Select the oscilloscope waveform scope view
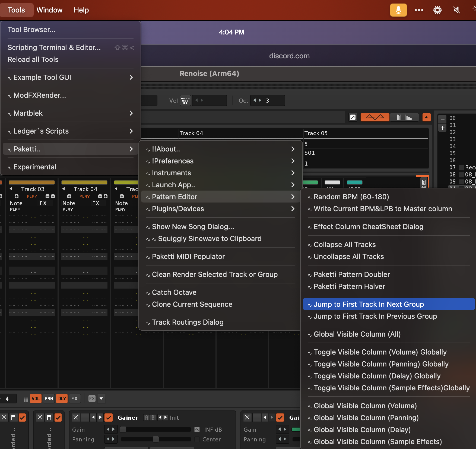Image resolution: width=476 pixels, height=449 pixels. pos(375,117)
